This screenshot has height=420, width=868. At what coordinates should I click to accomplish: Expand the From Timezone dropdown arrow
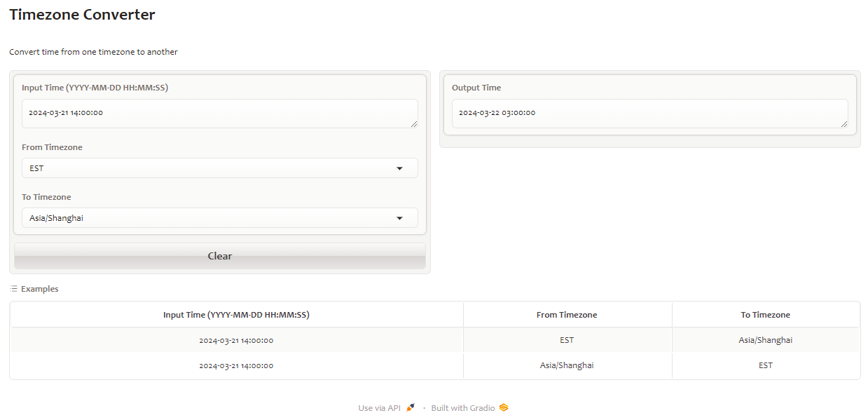coord(399,168)
